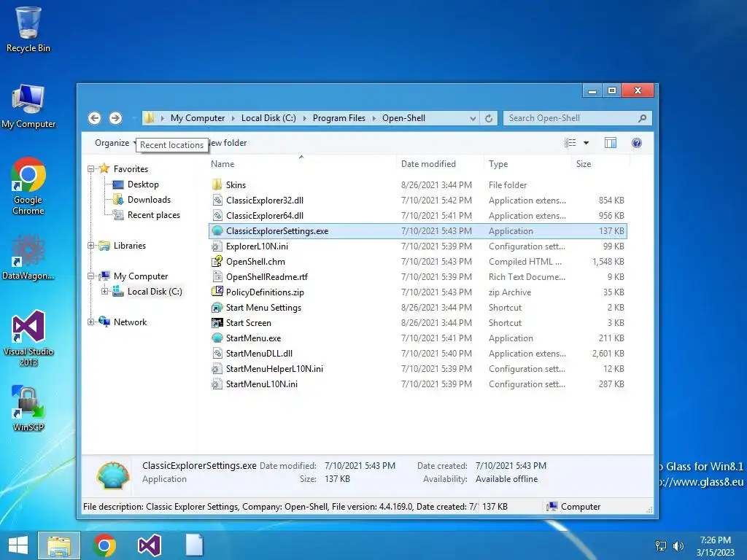Image resolution: width=747 pixels, height=560 pixels.
Task: Go to Program Files breadcrumb
Action: (x=339, y=118)
